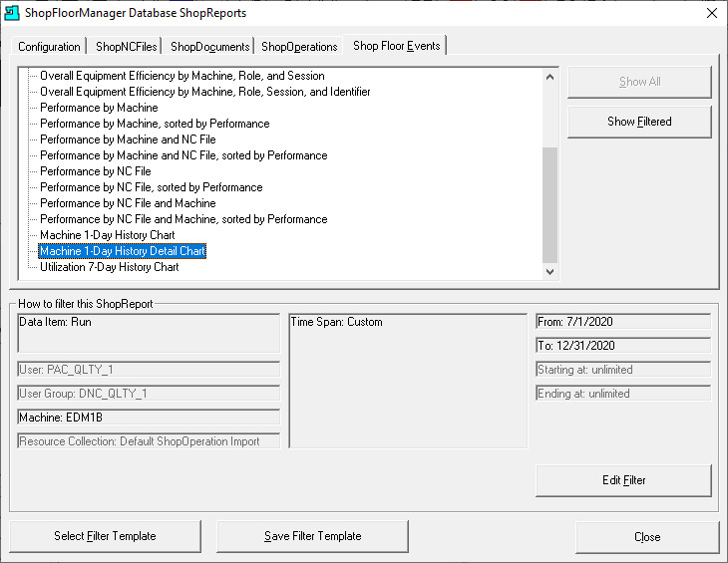This screenshot has width=728, height=563.
Task: Select the Utilization 7-Day History Chart report
Action: tap(110, 267)
